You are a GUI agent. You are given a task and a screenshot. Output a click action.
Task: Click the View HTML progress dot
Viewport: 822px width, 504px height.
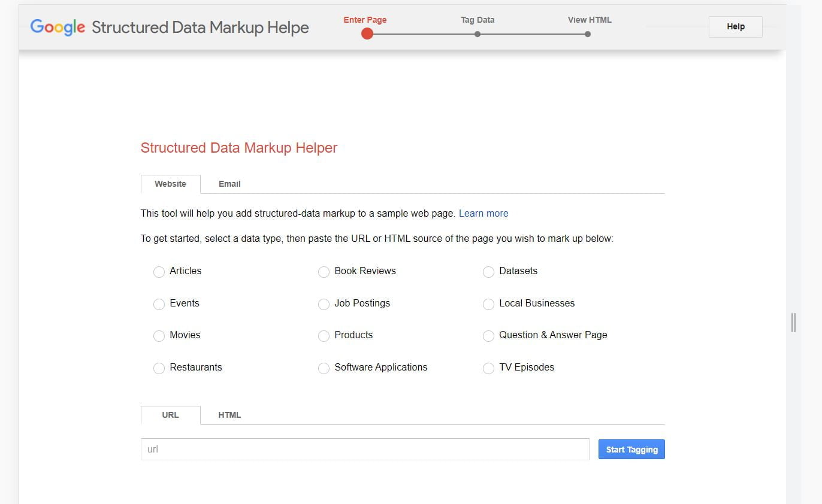point(587,34)
